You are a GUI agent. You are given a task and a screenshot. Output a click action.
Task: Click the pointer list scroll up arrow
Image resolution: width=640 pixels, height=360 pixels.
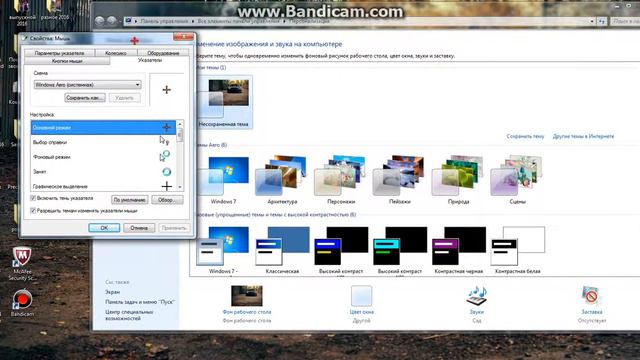point(180,124)
